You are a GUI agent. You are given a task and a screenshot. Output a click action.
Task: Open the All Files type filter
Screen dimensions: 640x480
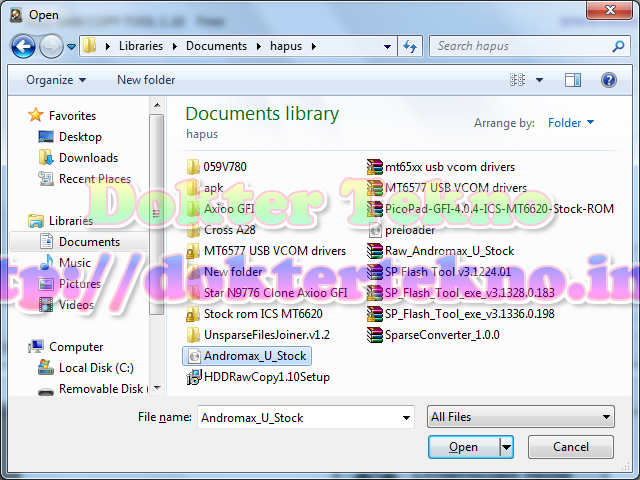[x=520, y=417]
